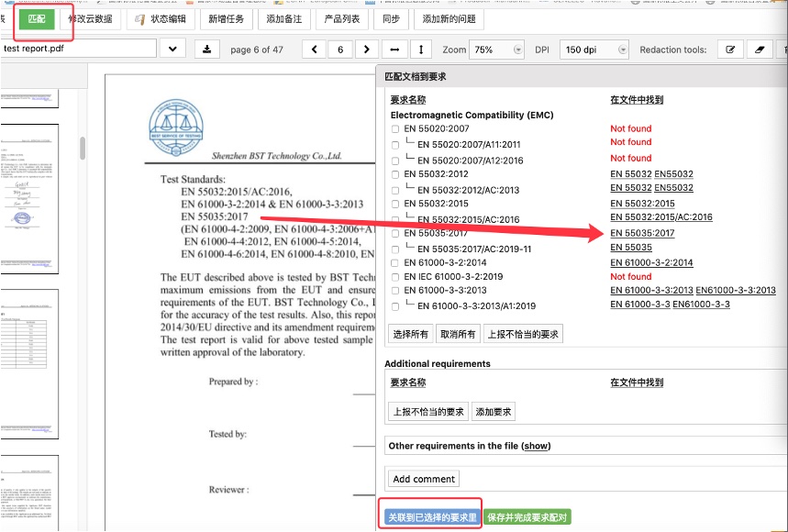Viewport: 788px width, 532px height.
Task: Check the EN 61000-3-3:2013/A1:2019 requirement
Action: 395,306
